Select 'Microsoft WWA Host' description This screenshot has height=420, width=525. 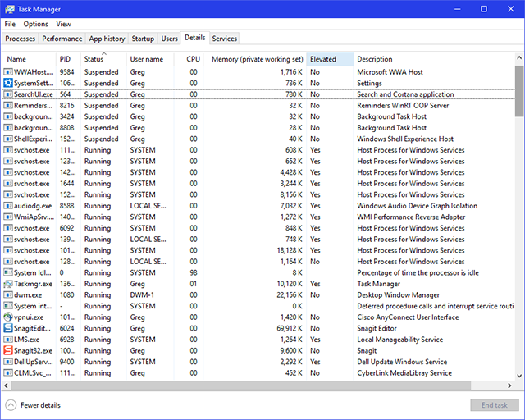pos(390,72)
